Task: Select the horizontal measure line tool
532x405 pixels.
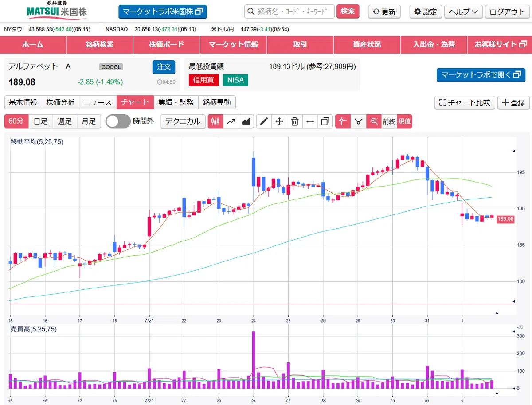Action: pos(310,121)
